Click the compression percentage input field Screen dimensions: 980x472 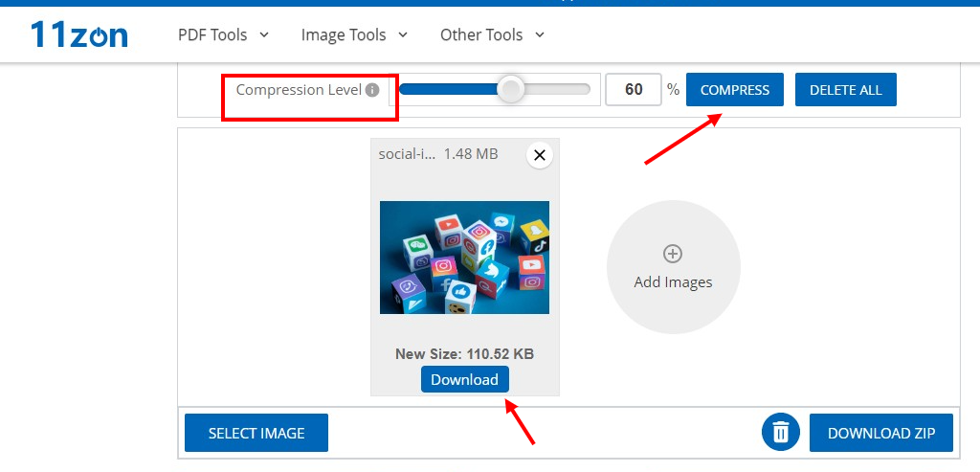pyautogui.click(x=634, y=89)
